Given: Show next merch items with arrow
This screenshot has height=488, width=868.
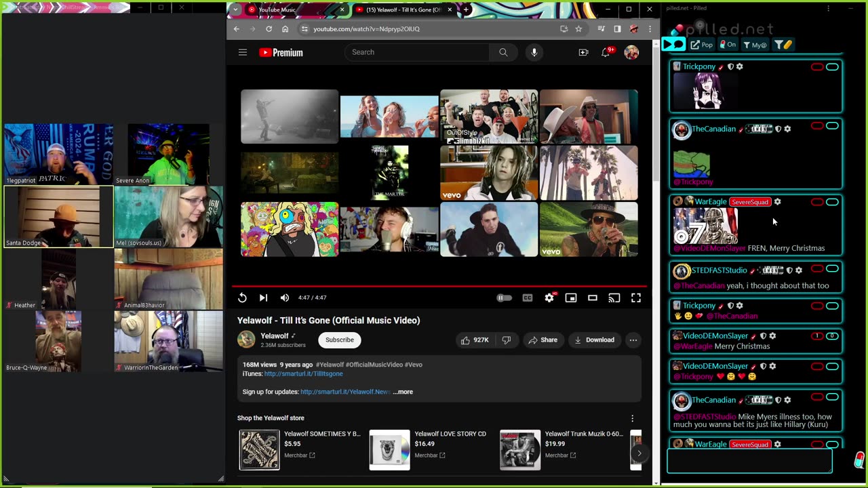Looking at the screenshot, I should (638, 453).
